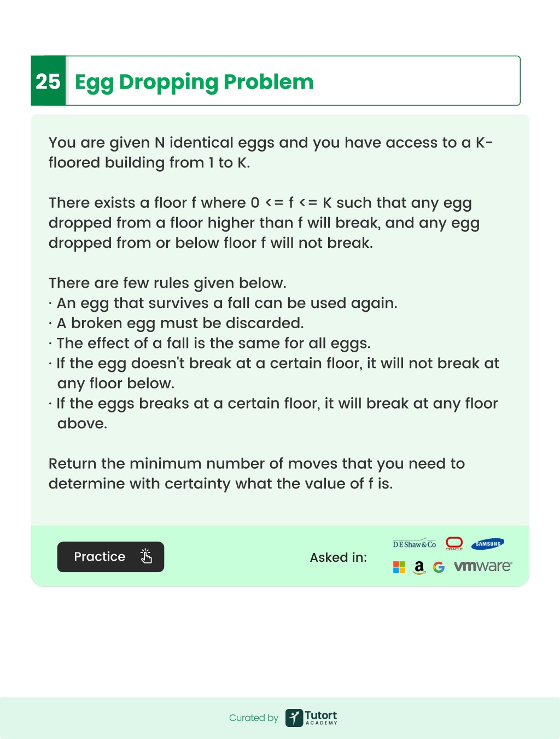Click the Egg Dropping Problem heading

pyautogui.click(x=194, y=82)
